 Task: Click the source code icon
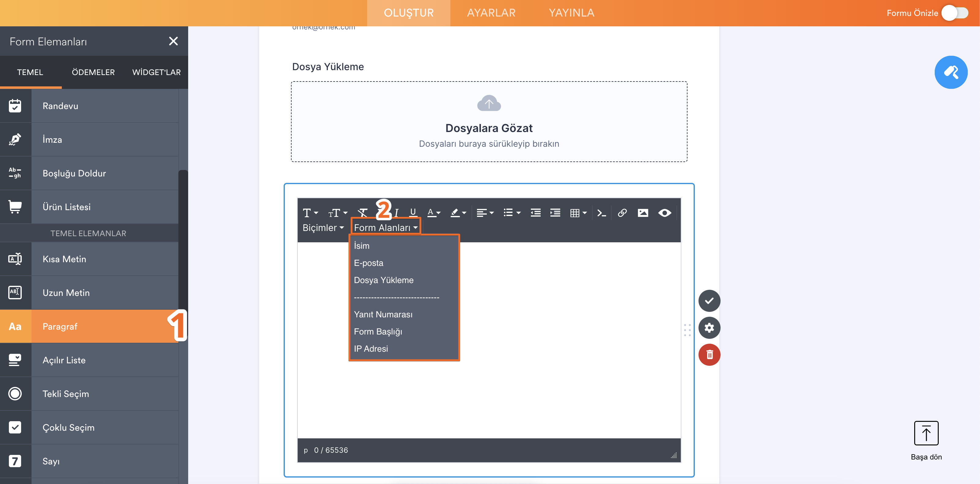[x=601, y=213]
